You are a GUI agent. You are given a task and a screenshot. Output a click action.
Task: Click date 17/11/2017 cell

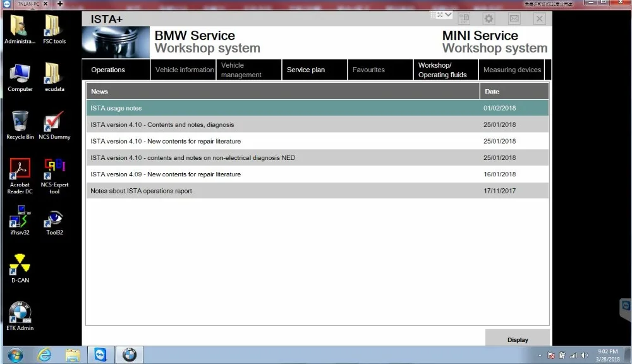[x=500, y=191]
